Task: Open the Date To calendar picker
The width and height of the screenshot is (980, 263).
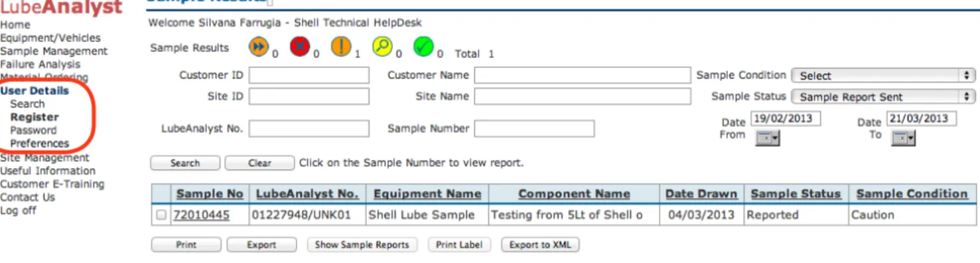Action: [x=903, y=137]
